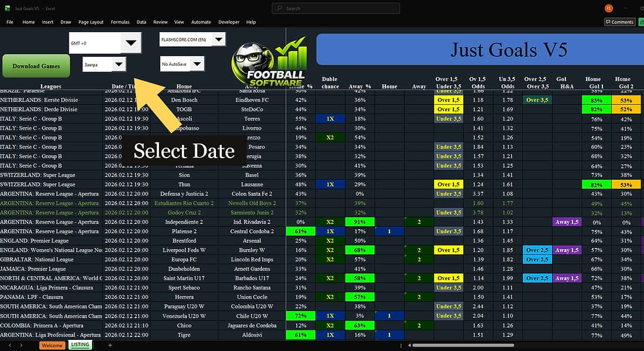Select the Arnett Gardens cell
Image resolution: width=644 pixels, height=351 pixels.
tap(252, 269)
